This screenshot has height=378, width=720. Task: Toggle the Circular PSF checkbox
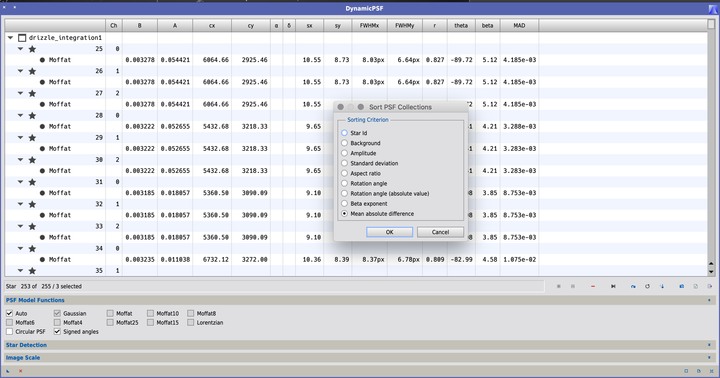pyautogui.click(x=9, y=332)
